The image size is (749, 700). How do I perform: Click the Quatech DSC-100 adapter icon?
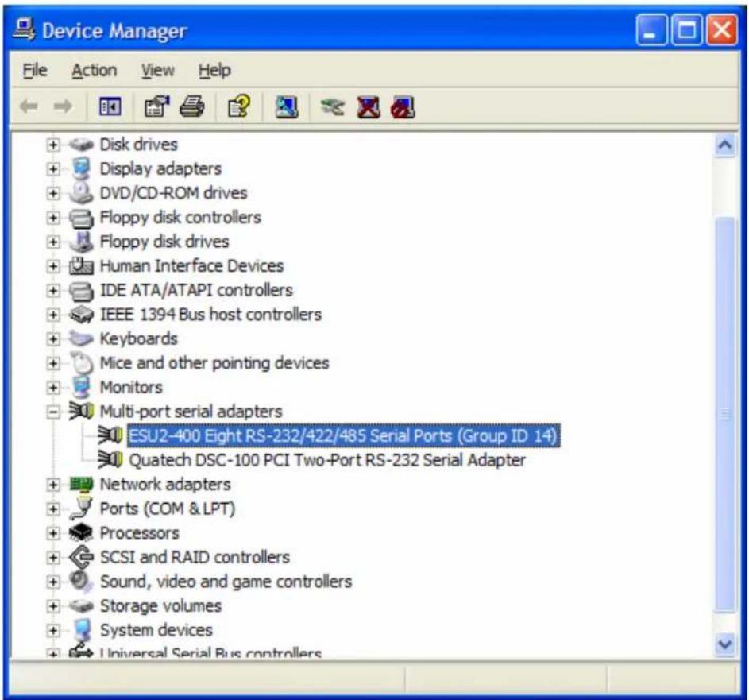point(110,460)
